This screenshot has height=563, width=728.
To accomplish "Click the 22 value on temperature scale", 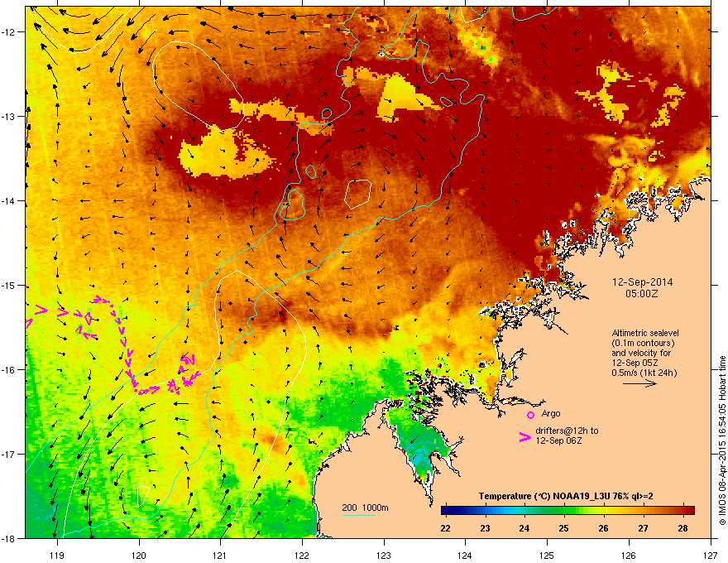I will point(446,528).
